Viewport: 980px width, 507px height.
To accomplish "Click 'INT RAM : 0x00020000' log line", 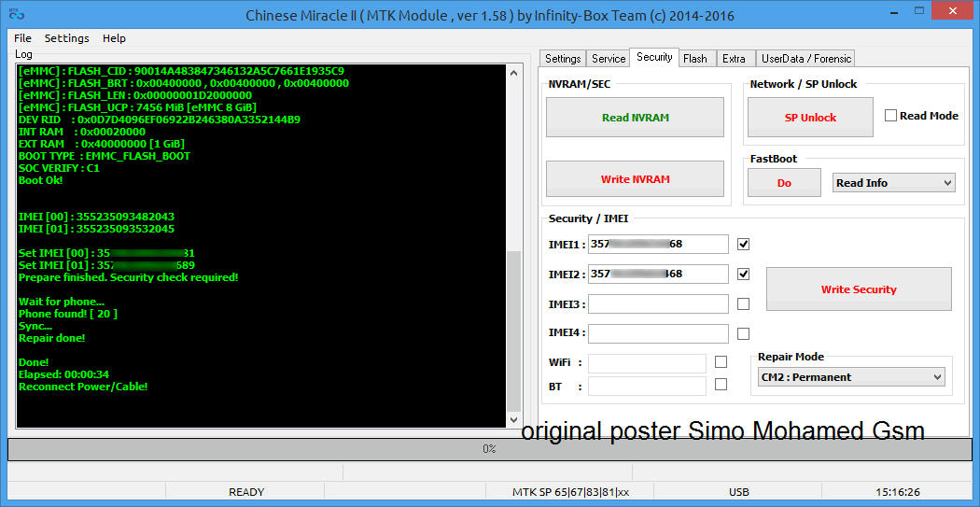I will tap(82, 132).
